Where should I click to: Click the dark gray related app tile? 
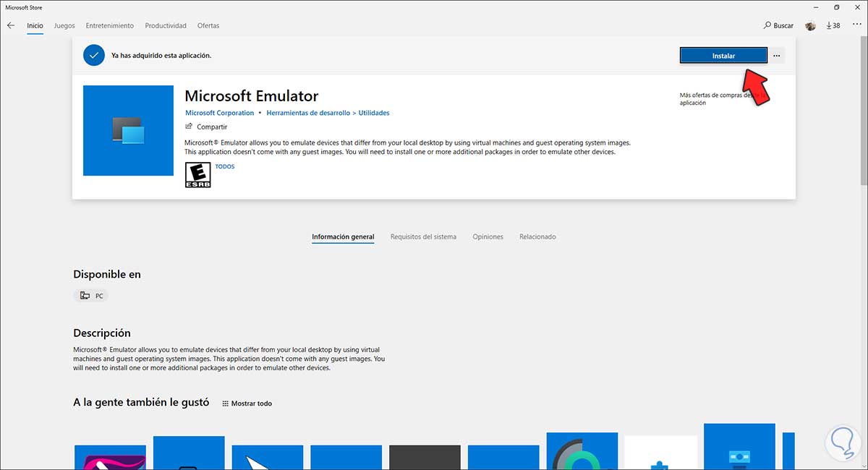tap(425, 457)
